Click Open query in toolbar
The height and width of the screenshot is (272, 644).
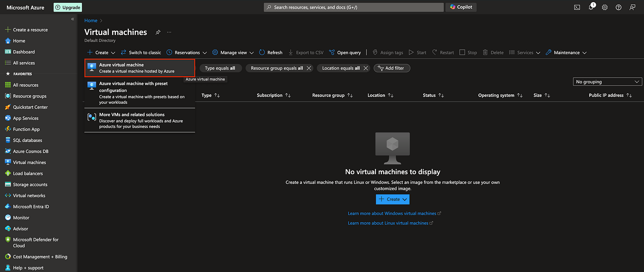click(x=345, y=52)
